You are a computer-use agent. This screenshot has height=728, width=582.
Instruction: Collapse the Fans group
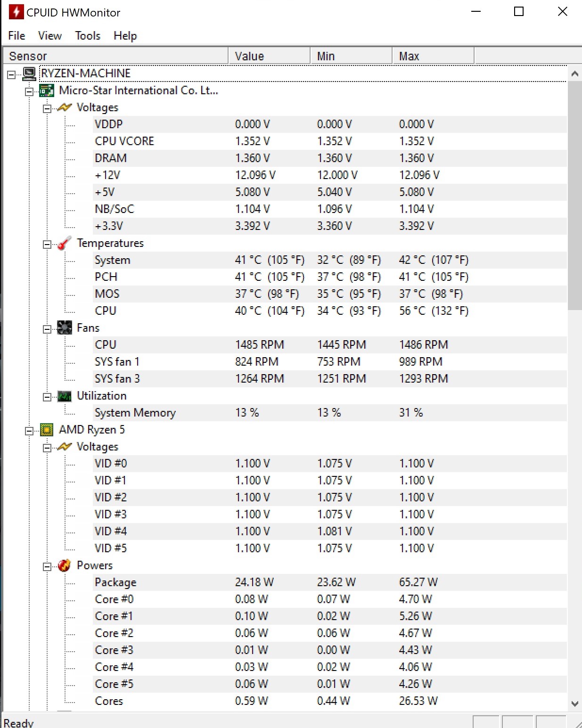pos(47,329)
